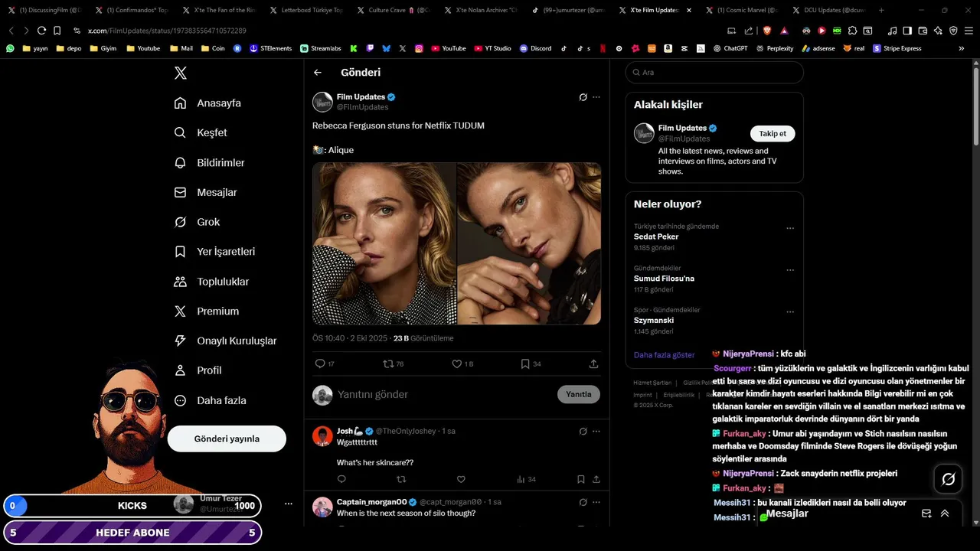Open YouTube bookmark in bar
This screenshot has width=980, height=551.
pos(448,48)
